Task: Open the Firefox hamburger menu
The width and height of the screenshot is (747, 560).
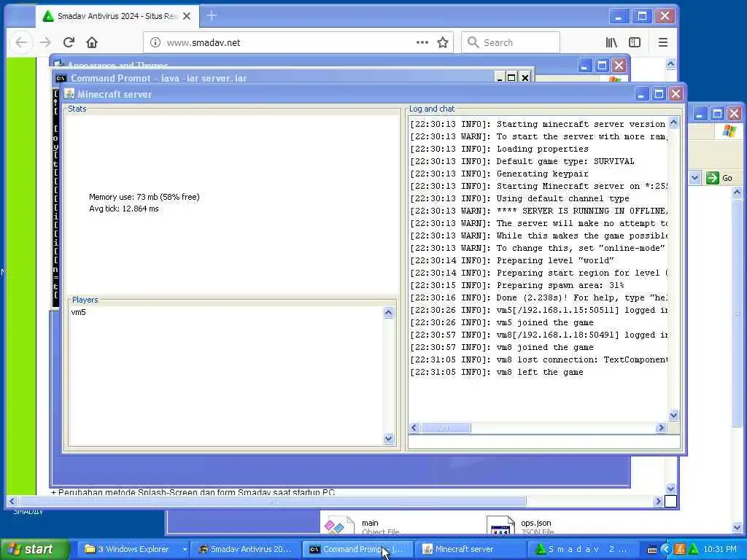Action: pos(662,42)
